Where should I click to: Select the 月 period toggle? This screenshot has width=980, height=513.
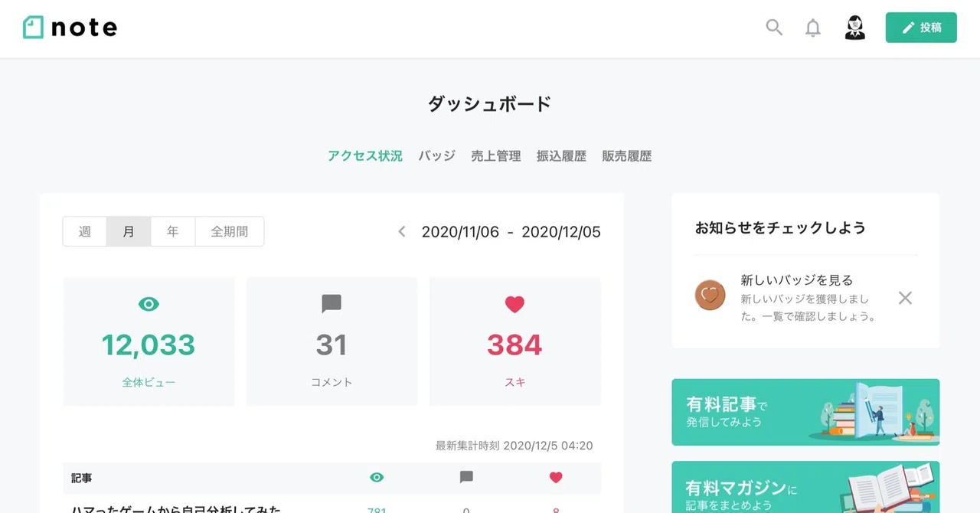click(x=129, y=231)
